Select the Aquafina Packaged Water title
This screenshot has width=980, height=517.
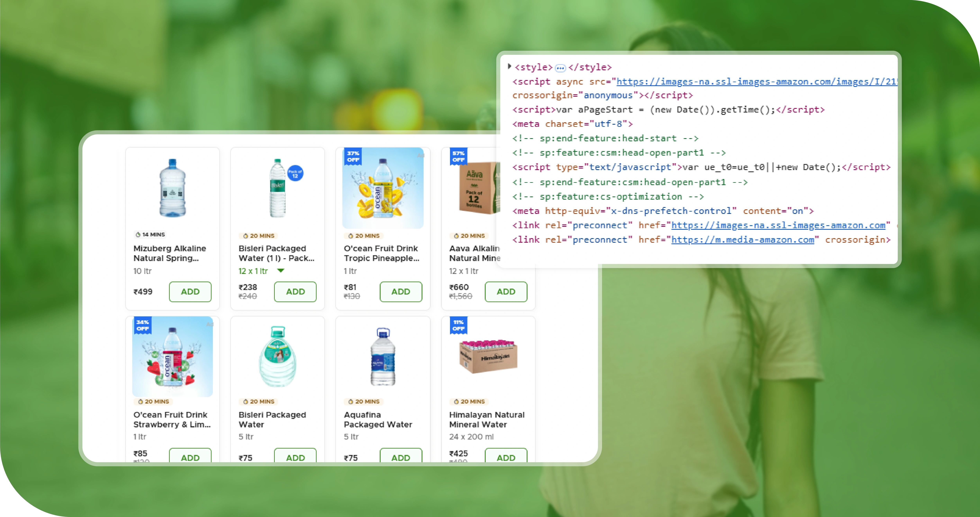(378, 420)
